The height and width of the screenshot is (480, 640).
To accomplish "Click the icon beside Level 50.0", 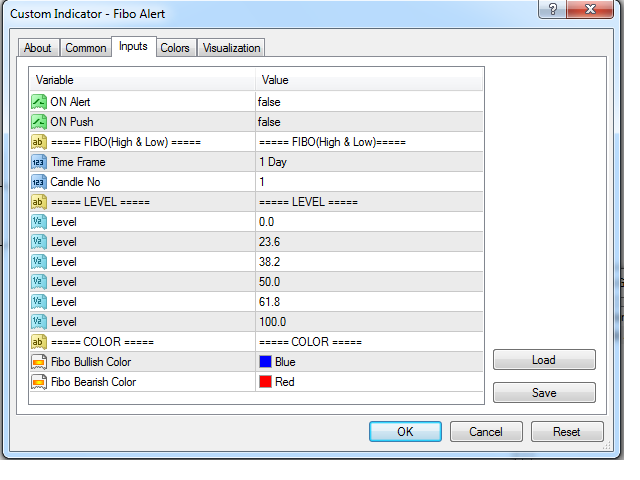I will pos(39,282).
